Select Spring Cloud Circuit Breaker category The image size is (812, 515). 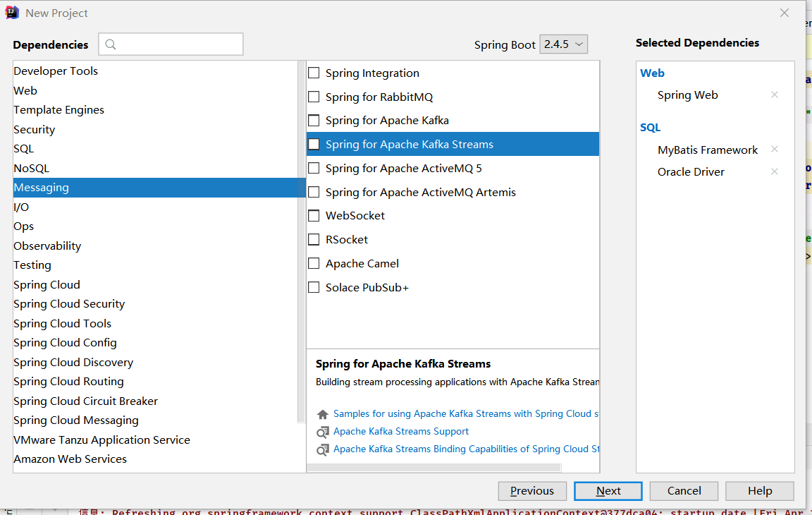[155, 401]
